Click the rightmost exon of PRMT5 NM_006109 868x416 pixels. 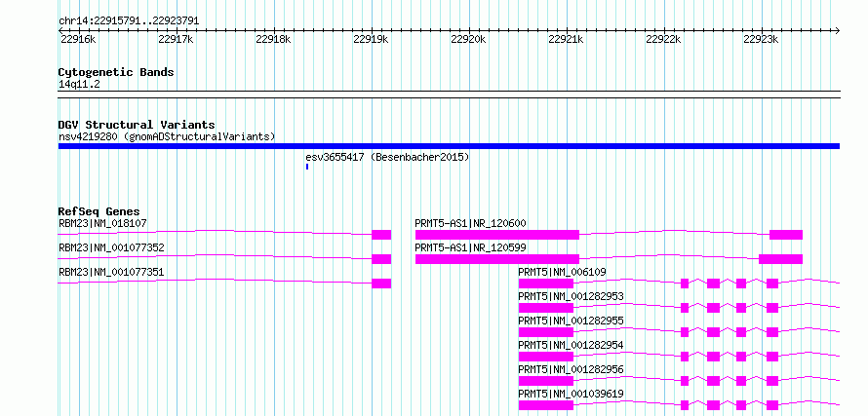tap(772, 284)
